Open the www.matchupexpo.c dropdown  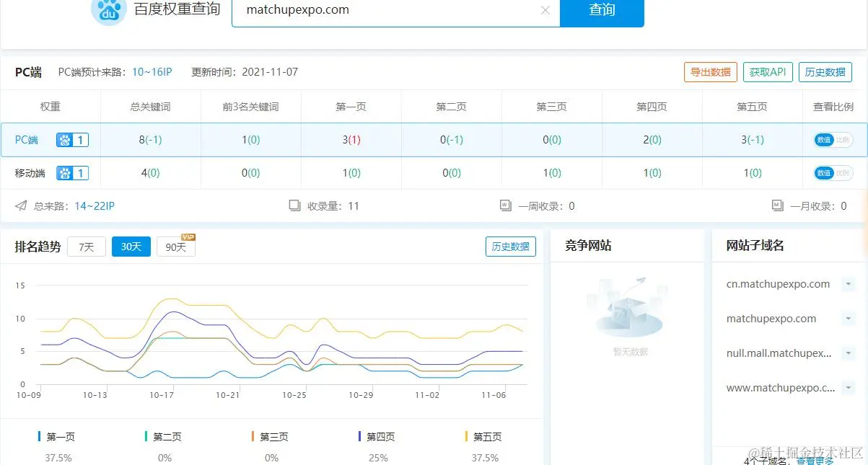[849, 388]
